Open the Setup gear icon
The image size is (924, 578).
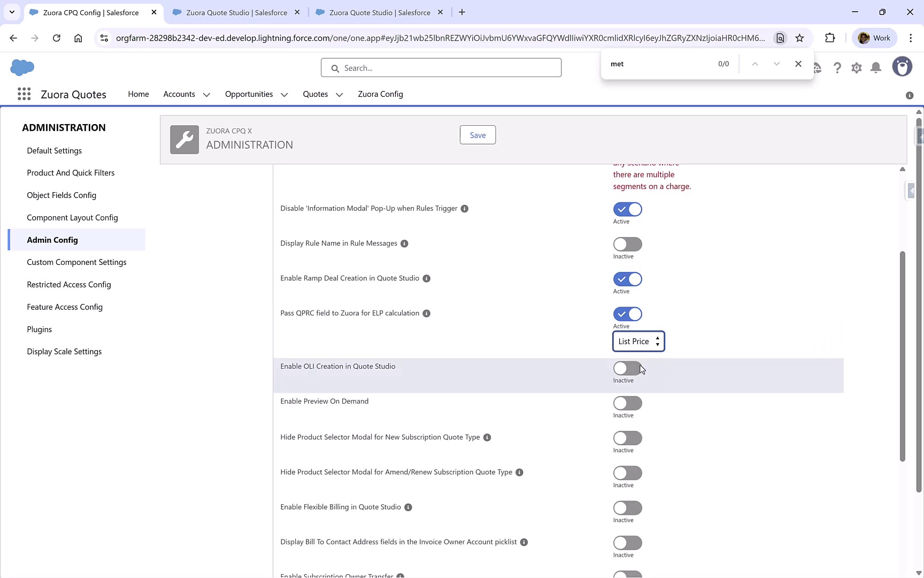(x=857, y=67)
